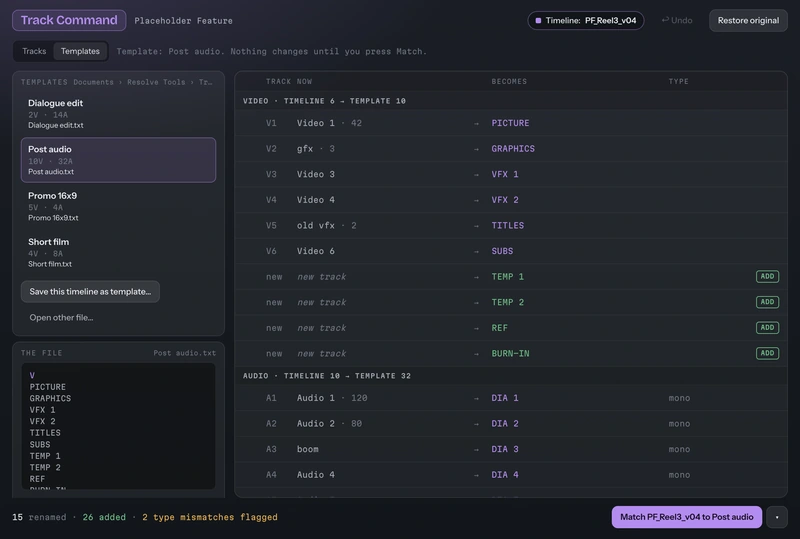Select the Dialogue edit template

click(118, 114)
